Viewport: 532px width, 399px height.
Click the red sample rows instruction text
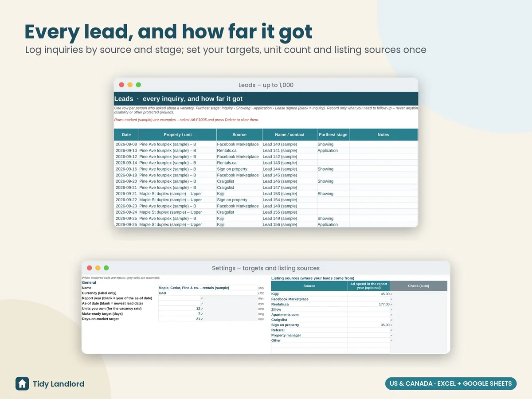[187, 120]
